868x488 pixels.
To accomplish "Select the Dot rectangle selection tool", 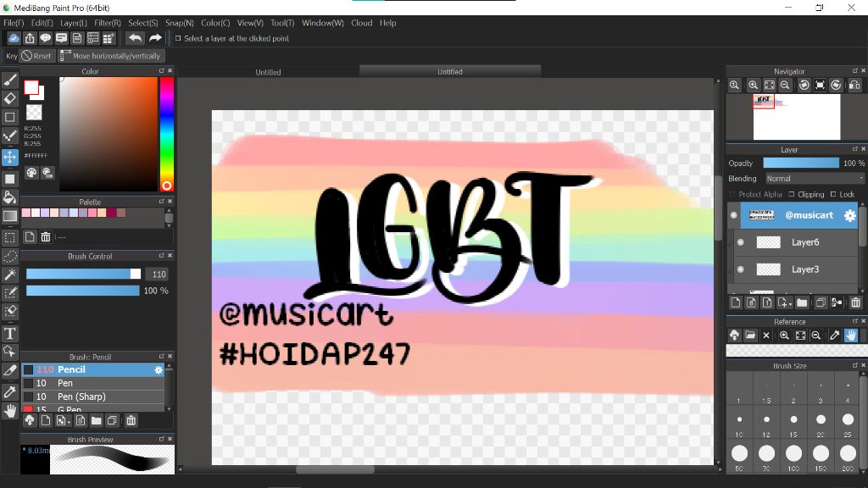I will tap(10, 238).
